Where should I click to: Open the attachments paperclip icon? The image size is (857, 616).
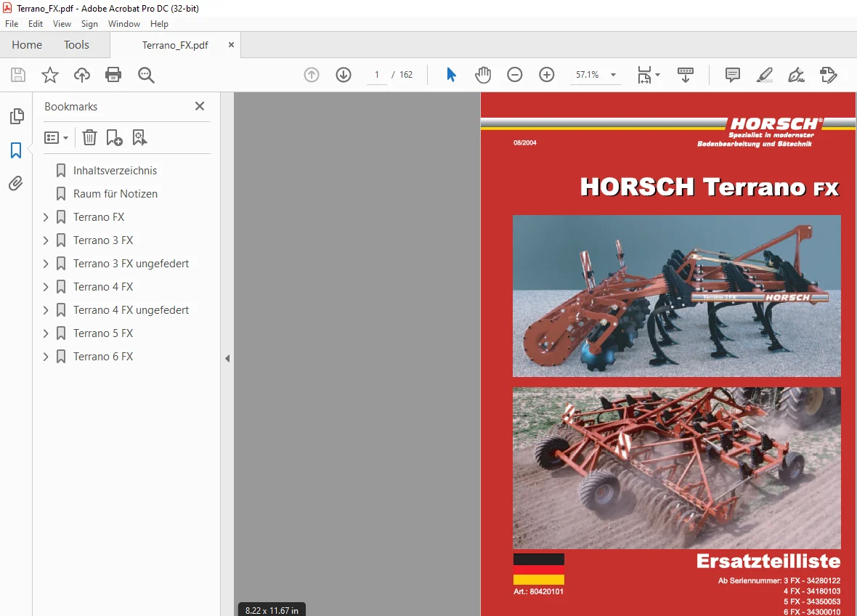pos(16,183)
